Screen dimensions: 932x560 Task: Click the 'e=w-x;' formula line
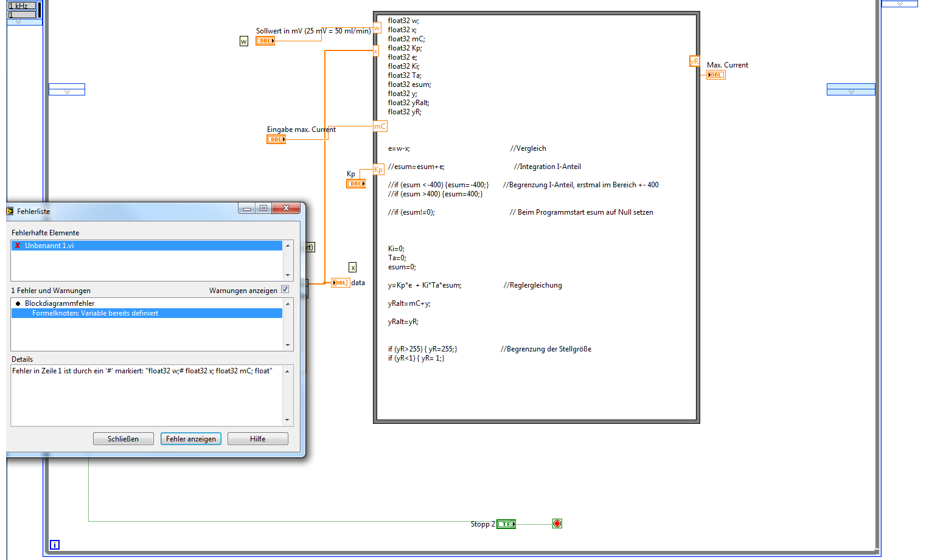399,148
